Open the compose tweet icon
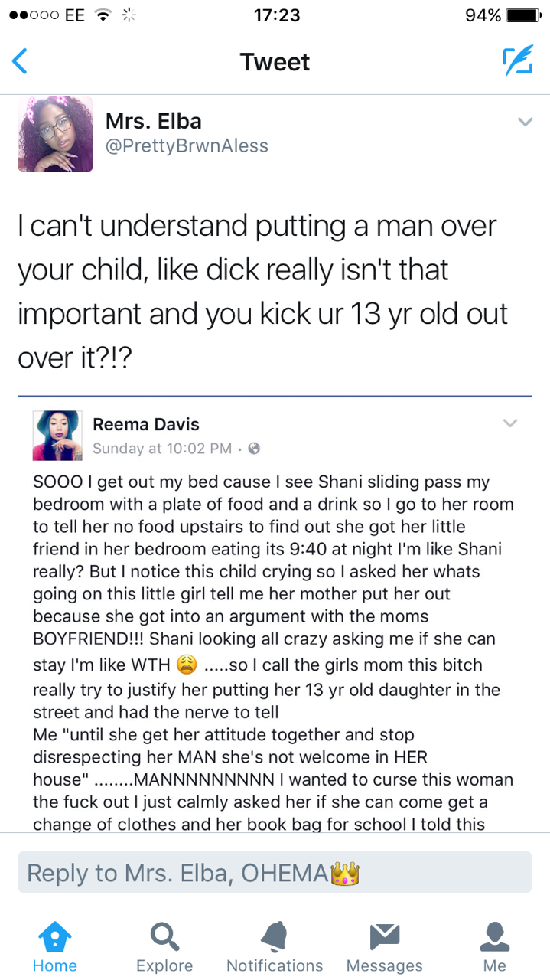The height and width of the screenshot is (980, 550). coord(517,61)
